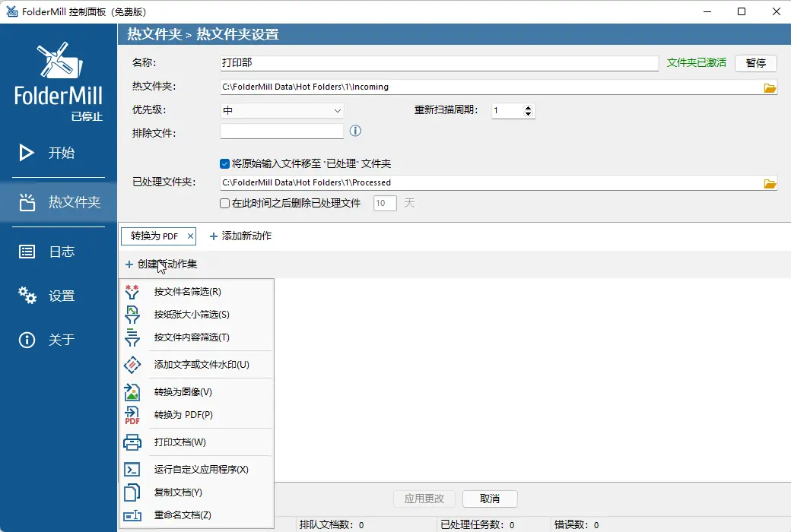791x532 pixels.
Task: Choose 添加文字或文件水印(U)
Action: (197, 365)
